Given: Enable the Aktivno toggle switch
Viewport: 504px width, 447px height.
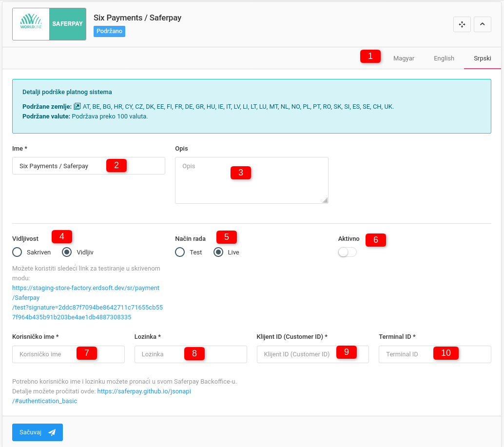Looking at the screenshot, I should (347, 252).
